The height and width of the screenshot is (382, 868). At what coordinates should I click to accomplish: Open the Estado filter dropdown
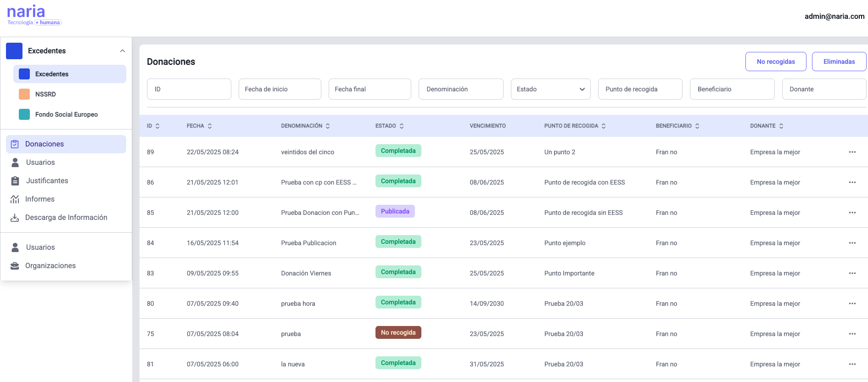point(550,89)
